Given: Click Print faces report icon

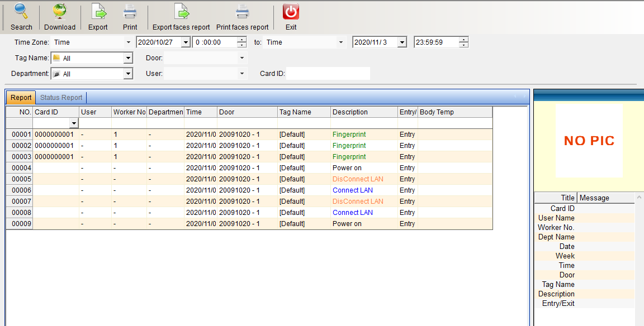Looking at the screenshot, I should 242,11.
